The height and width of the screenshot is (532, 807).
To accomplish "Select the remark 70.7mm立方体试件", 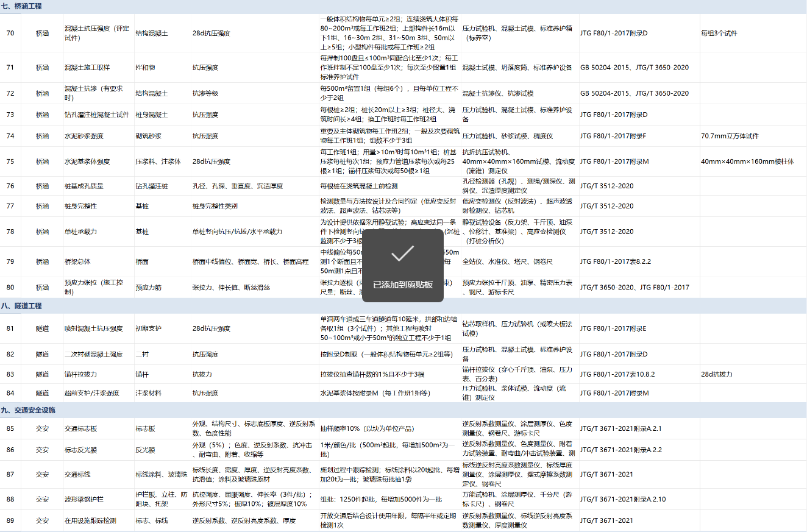I will (730, 136).
